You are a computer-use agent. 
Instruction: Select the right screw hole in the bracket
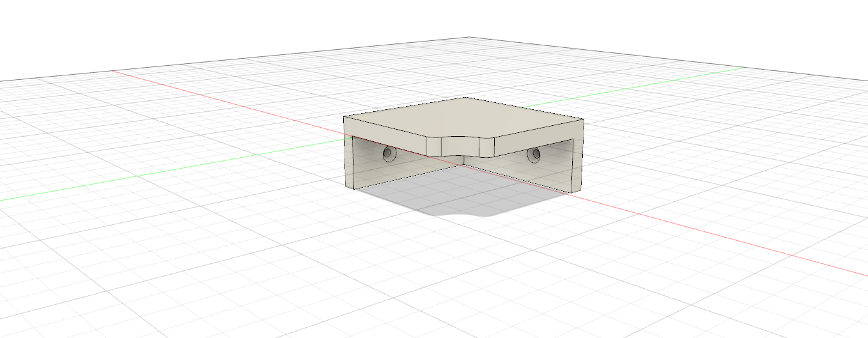(x=534, y=153)
